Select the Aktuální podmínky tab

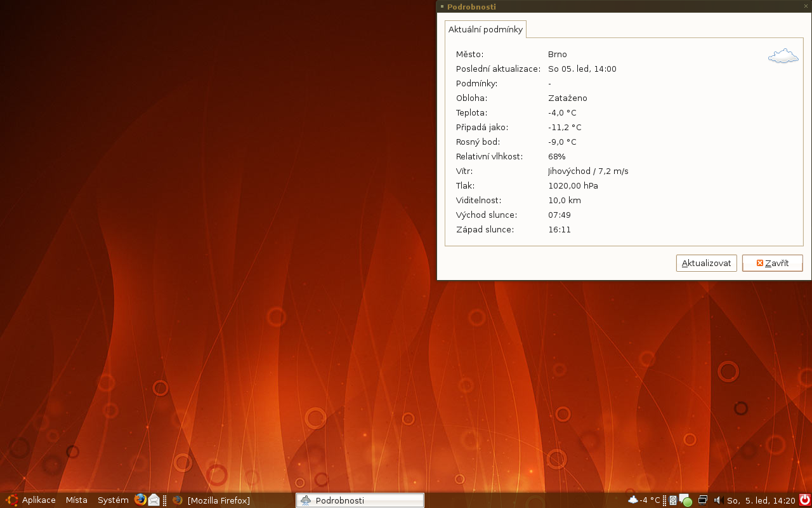(x=485, y=29)
